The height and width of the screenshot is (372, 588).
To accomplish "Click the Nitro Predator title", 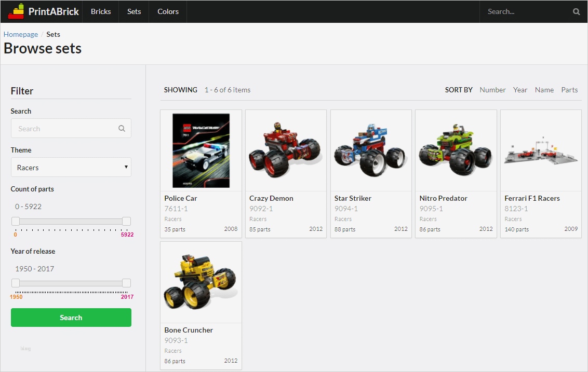I will tap(443, 198).
